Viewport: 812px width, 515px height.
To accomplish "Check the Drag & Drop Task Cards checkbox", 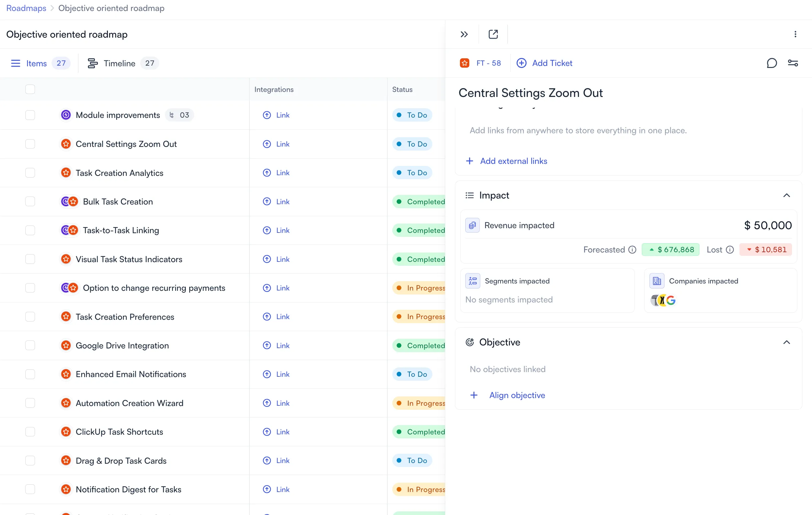I will click(x=30, y=460).
